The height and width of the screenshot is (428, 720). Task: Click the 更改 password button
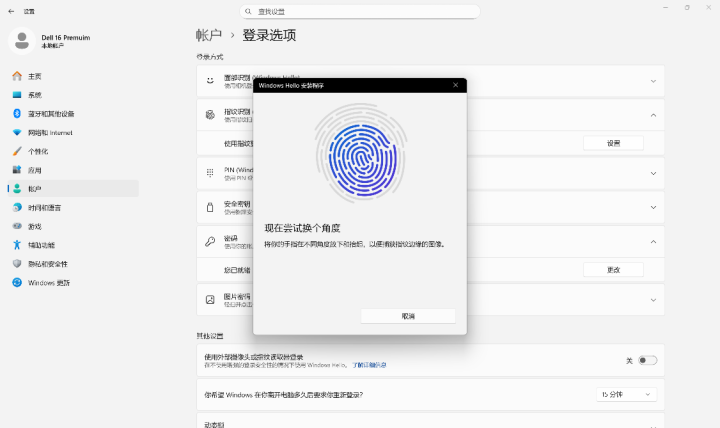(x=613, y=269)
